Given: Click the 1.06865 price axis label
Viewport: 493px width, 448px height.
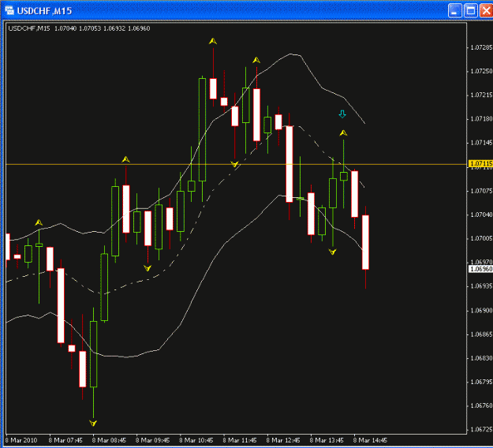Looking at the screenshot, I should coord(481,334).
